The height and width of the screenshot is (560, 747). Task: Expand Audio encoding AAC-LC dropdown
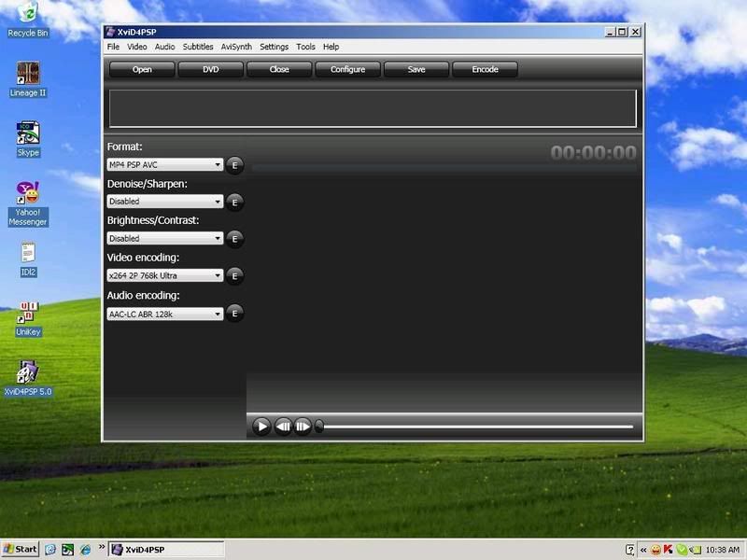[x=165, y=315]
